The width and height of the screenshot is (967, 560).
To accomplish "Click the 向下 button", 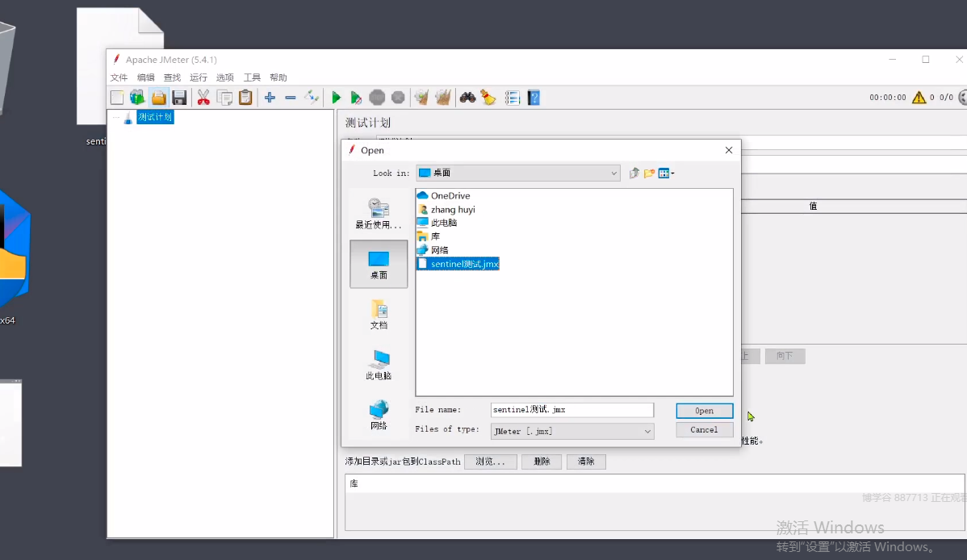I will 785,356.
